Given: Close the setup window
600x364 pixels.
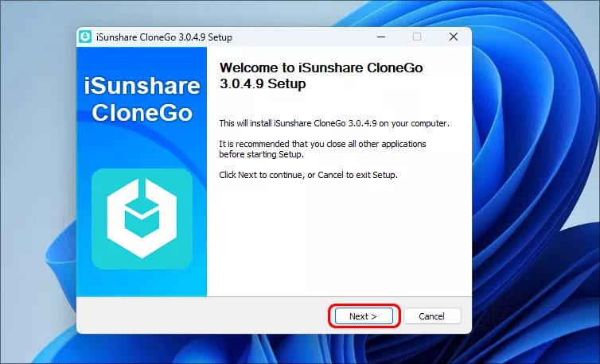Looking at the screenshot, I should [454, 37].
